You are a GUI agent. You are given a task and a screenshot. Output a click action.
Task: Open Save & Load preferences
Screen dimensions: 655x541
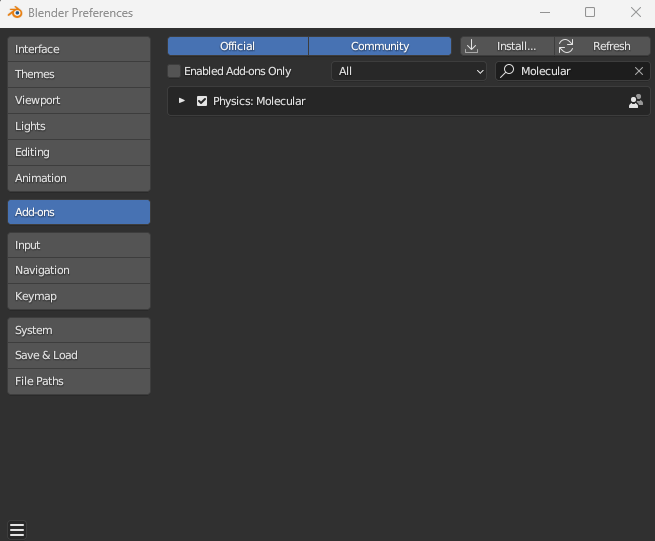[79, 355]
